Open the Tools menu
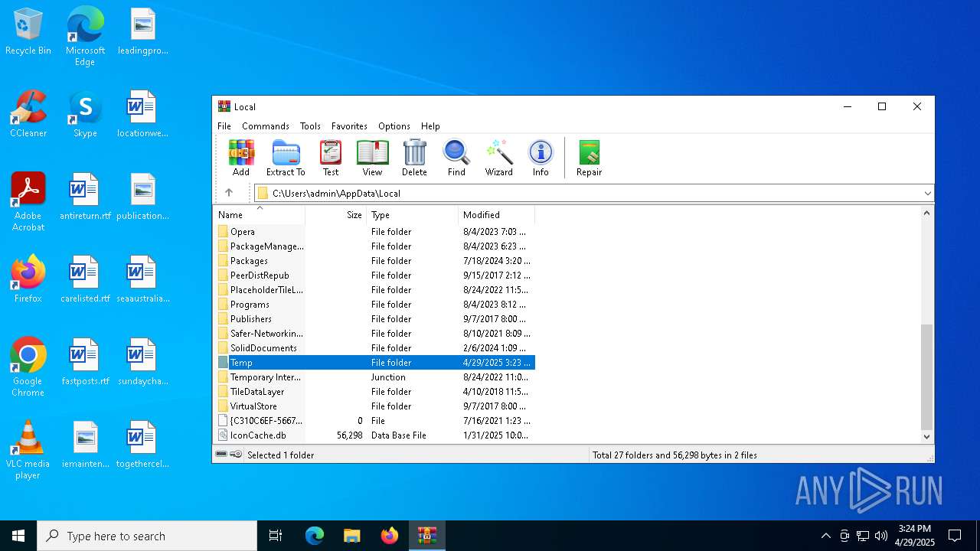Image resolution: width=980 pixels, height=551 pixels. tap(310, 126)
